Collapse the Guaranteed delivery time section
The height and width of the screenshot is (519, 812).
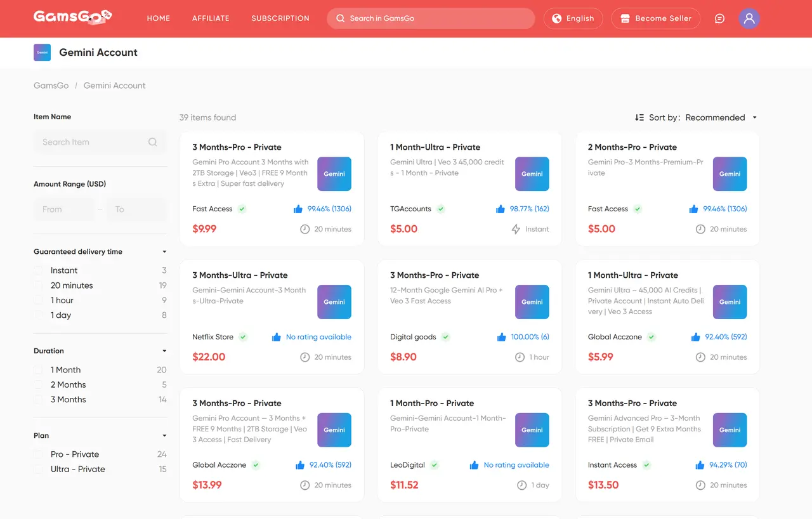click(164, 252)
